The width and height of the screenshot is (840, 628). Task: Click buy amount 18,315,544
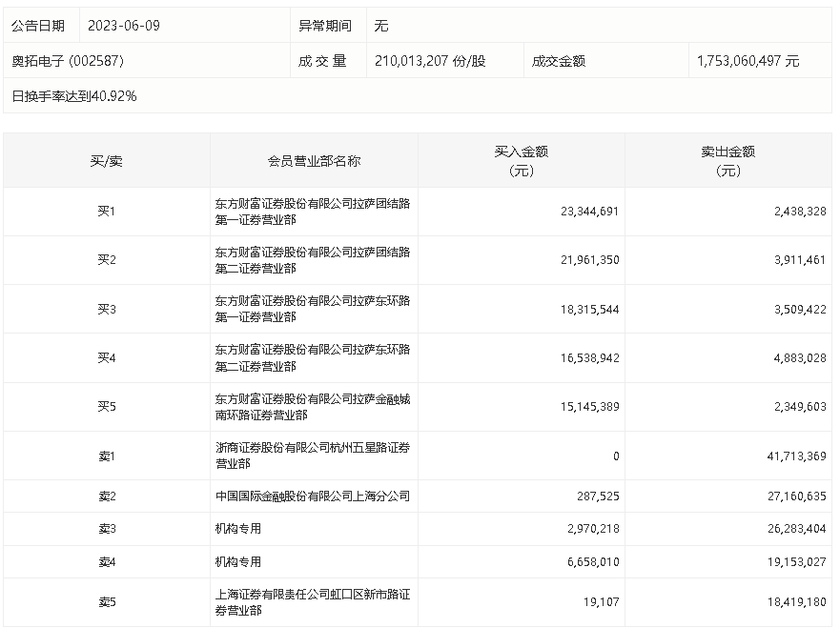590,310
